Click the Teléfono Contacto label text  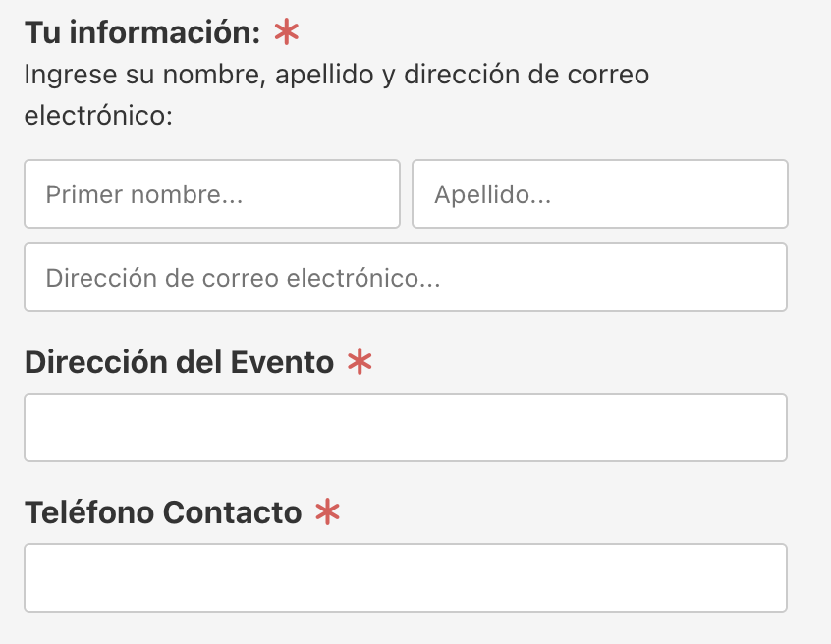163,511
